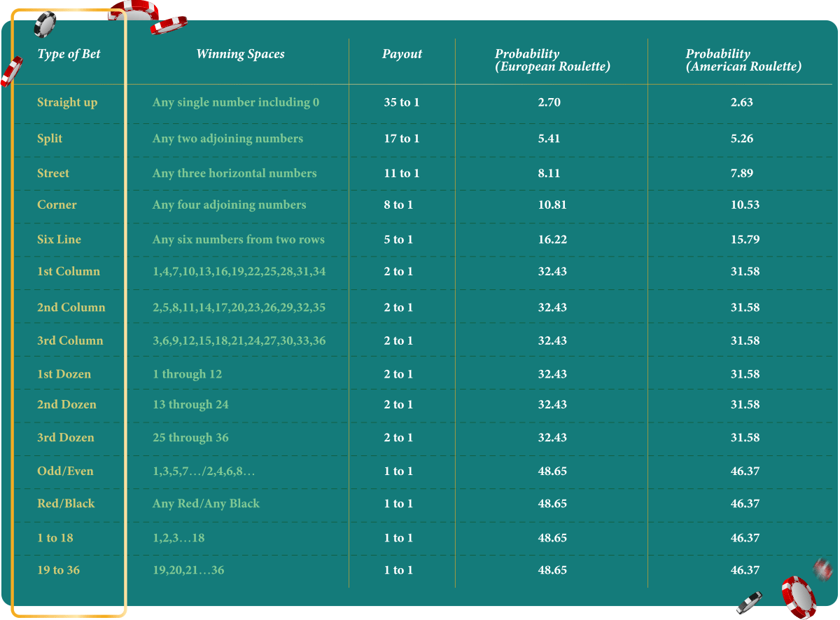Select the American probability '5.26'

[x=742, y=139]
